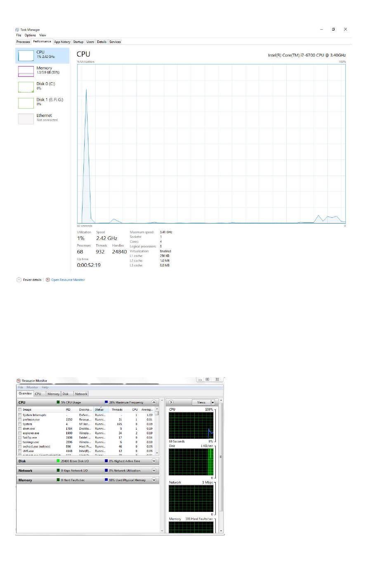Open Resource Monitor link
The image size is (392, 573).
(68, 280)
